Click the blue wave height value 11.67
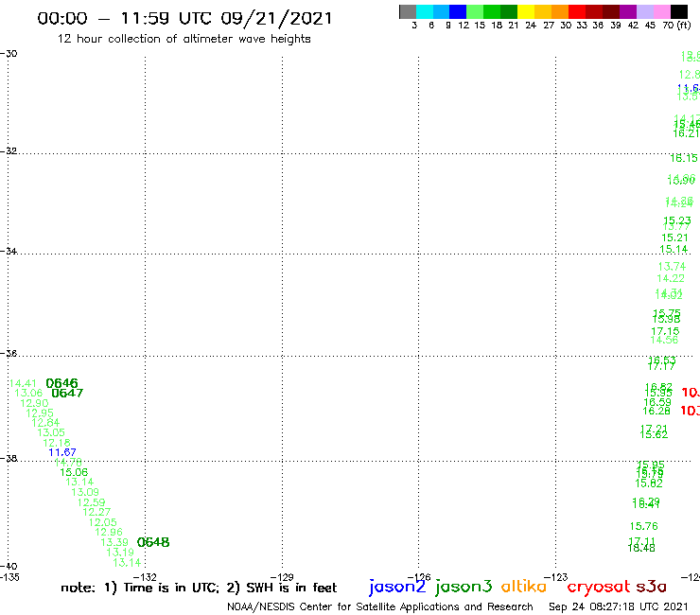This screenshot has height=615, width=700. (62, 452)
